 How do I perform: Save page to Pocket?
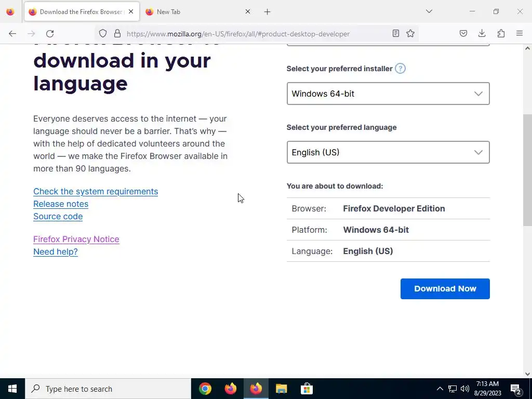463,33
